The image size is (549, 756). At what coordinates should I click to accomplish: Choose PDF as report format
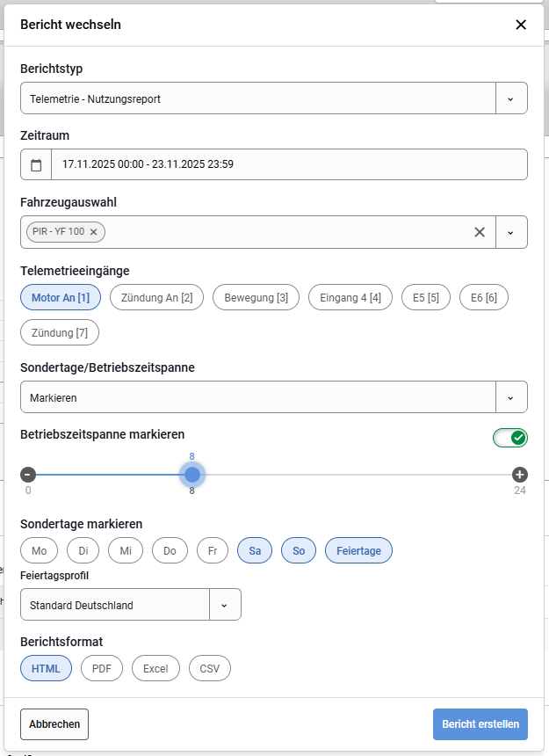pos(102,669)
